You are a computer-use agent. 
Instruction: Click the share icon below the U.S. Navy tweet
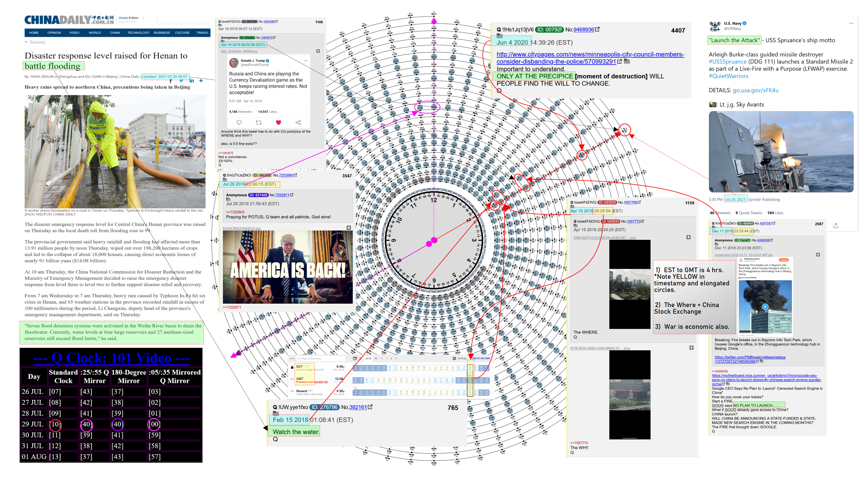pyautogui.click(x=836, y=226)
